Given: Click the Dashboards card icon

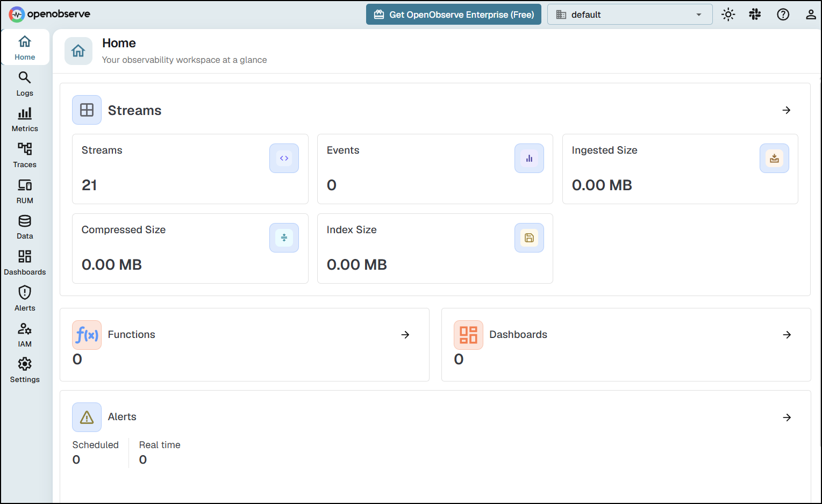Looking at the screenshot, I should (468, 335).
